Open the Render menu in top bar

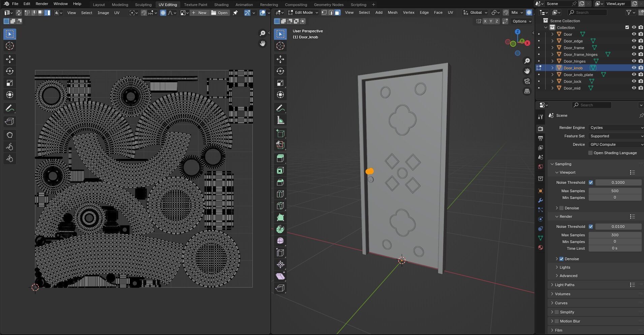pos(42,4)
